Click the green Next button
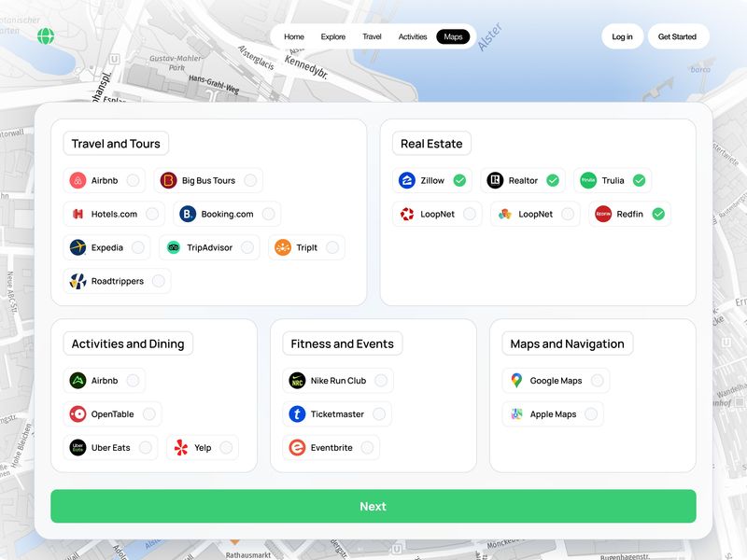The width and height of the screenshot is (747, 560). click(x=373, y=506)
